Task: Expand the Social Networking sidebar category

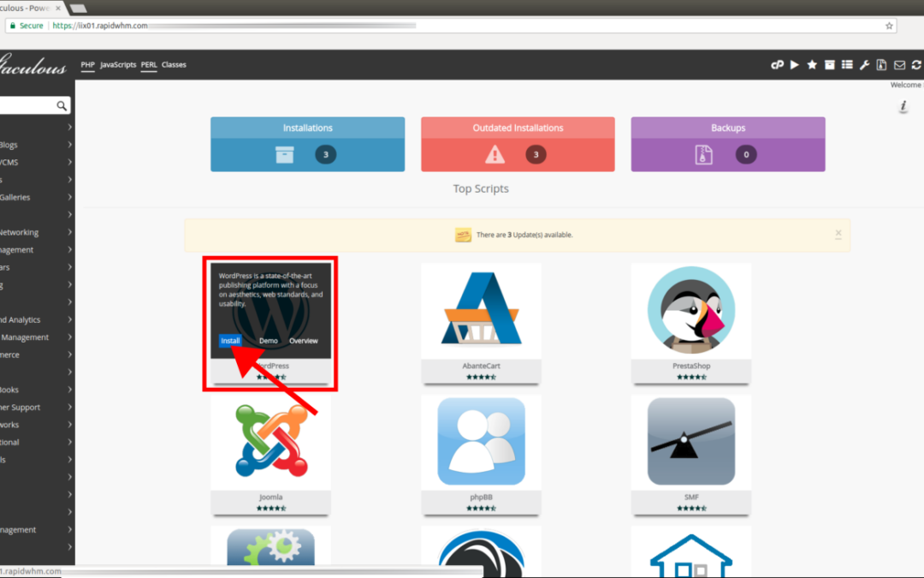Action: click(34, 232)
